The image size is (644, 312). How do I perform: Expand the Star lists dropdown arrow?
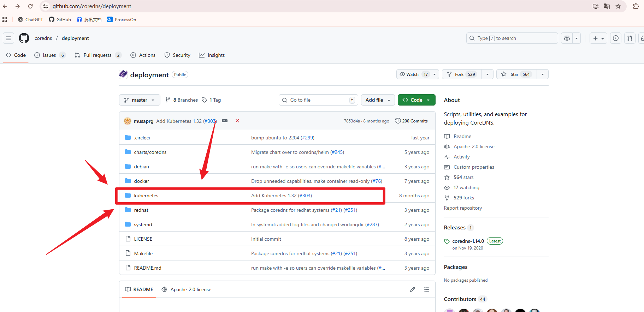coord(543,74)
